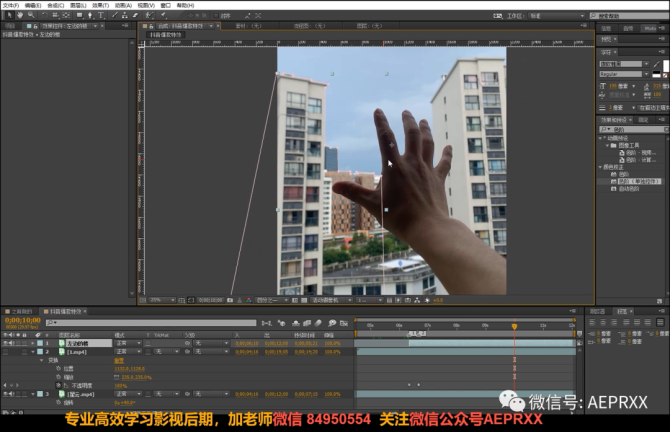The width and height of the screenshot is (670, 432).
Task: Click the show channel RGB icon
Action: click(249, 300)
